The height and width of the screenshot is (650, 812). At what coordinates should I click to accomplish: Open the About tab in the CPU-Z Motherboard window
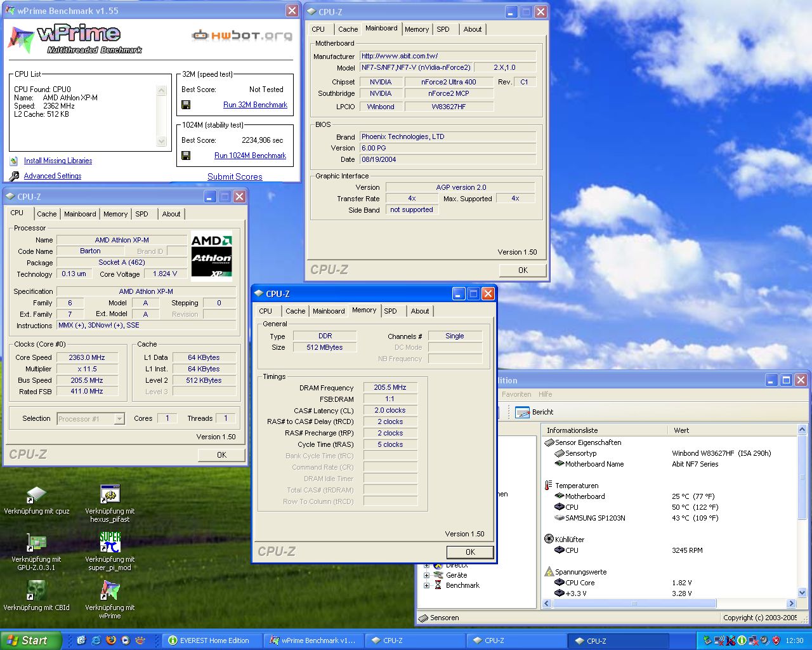(473, 29)
